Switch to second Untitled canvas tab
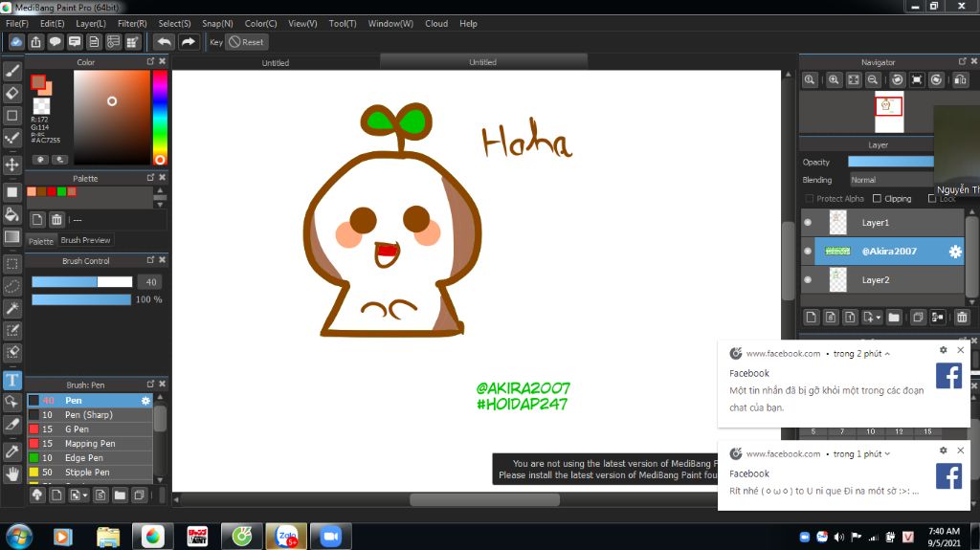This screenshot has height=550, width=980. click(483, 62)
